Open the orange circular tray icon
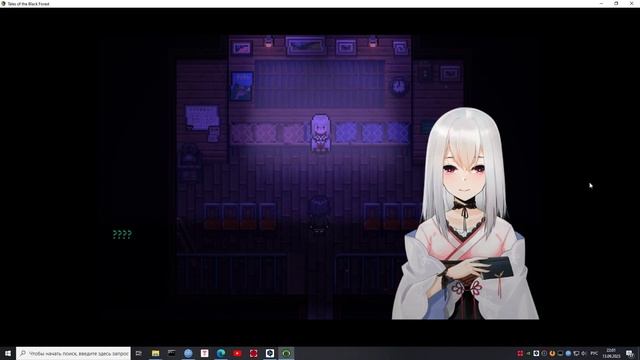Viewport: 640px width, 360px height. [552, 353]
